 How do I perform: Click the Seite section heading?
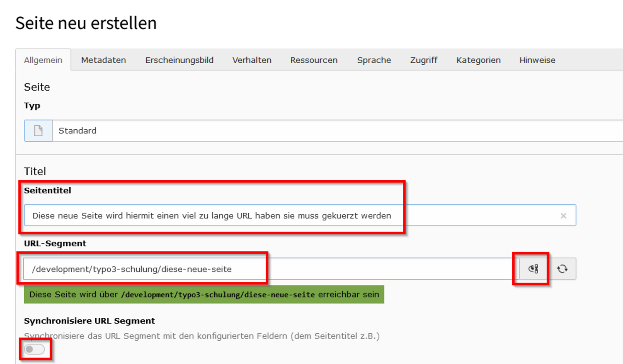[37, 87]
